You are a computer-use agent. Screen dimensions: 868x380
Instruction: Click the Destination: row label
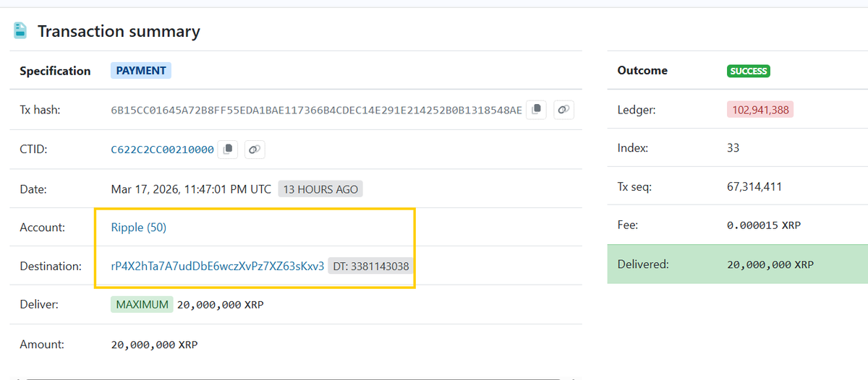51,266
